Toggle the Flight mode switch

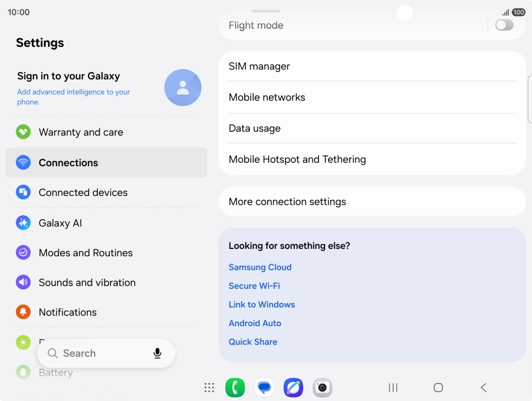(x=504, y=25)
